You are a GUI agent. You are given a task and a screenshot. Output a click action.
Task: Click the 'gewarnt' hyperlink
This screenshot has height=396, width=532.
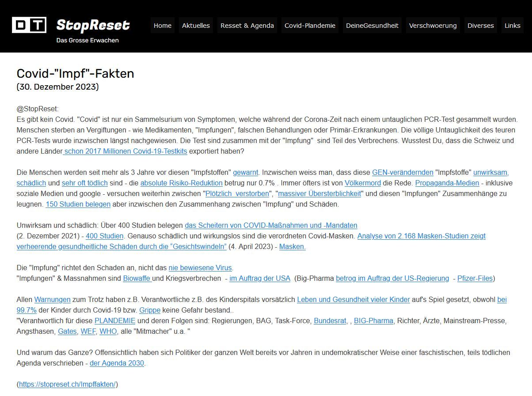click(245, 173)
